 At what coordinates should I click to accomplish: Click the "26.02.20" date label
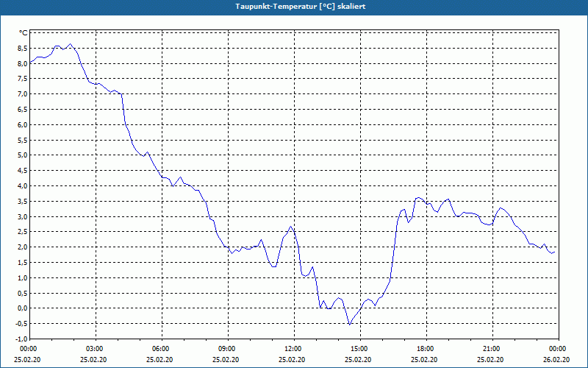click(556, 359)
